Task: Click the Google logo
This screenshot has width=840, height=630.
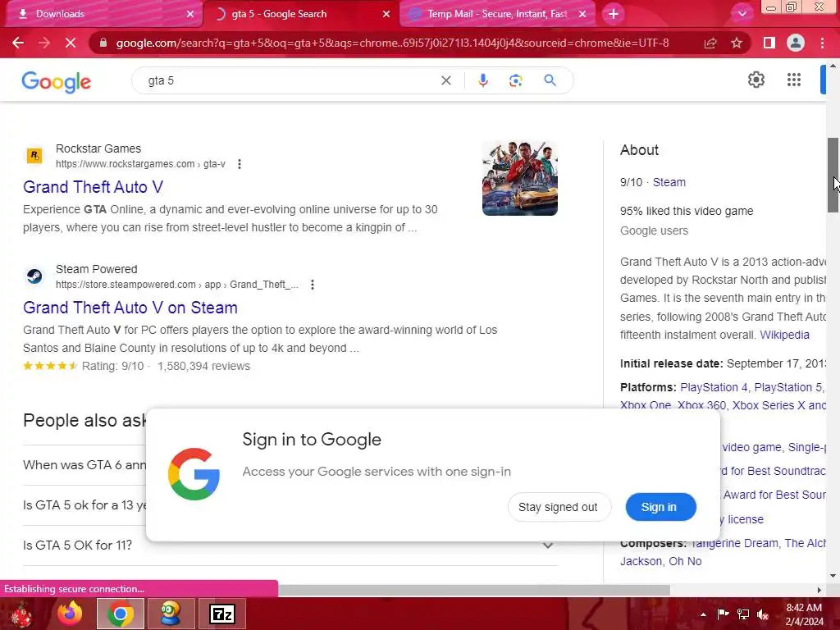Action: pyautogui.click(x=57, y=81)
